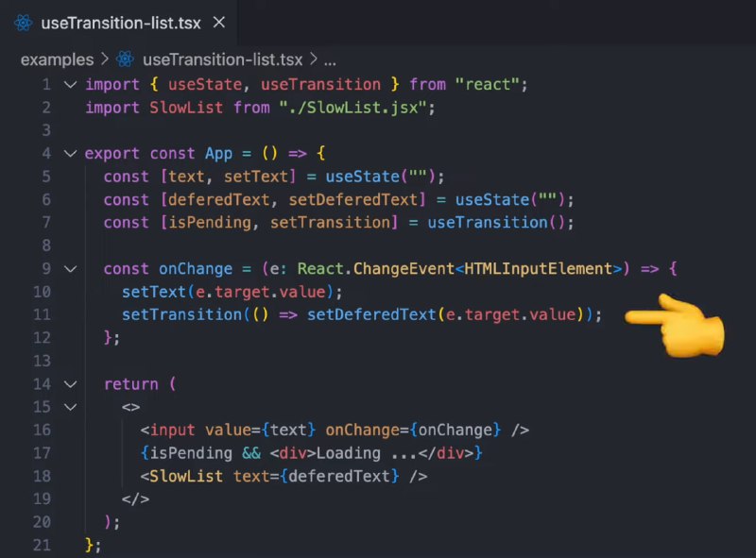
Task: Click the closing fragment tag on line 19
Action: click(x=135, y=499)
